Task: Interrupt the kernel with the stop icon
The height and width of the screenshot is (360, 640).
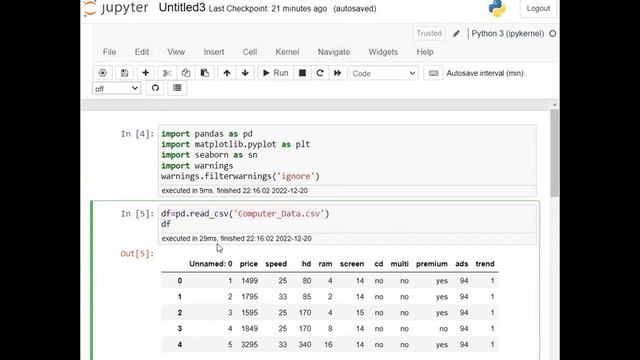Action: point(302,73)
